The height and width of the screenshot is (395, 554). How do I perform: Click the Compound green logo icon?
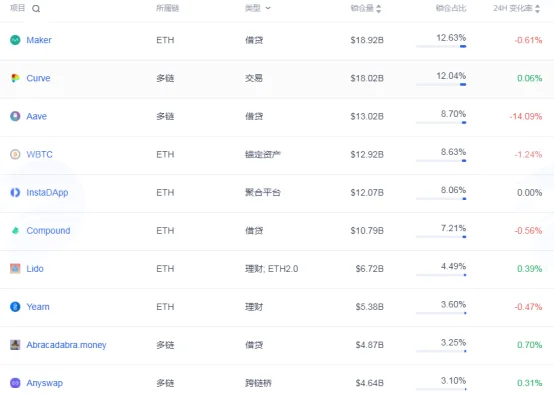click(15, 231)
